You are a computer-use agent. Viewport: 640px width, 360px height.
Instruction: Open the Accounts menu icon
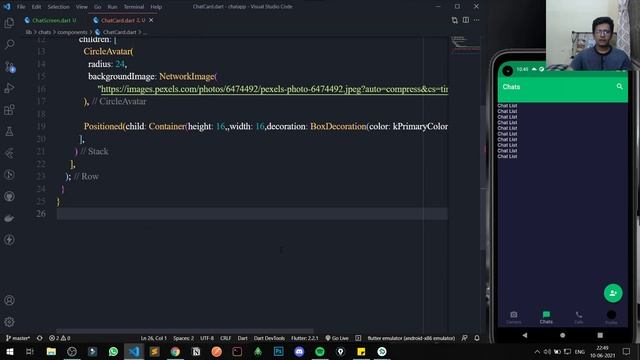click(9, 300)
